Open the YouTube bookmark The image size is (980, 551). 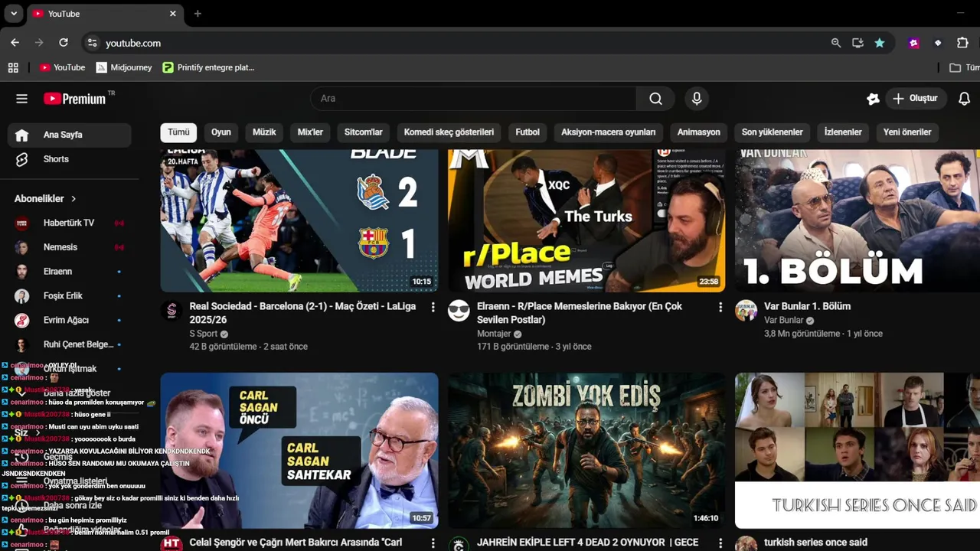[x=62, y=67]
